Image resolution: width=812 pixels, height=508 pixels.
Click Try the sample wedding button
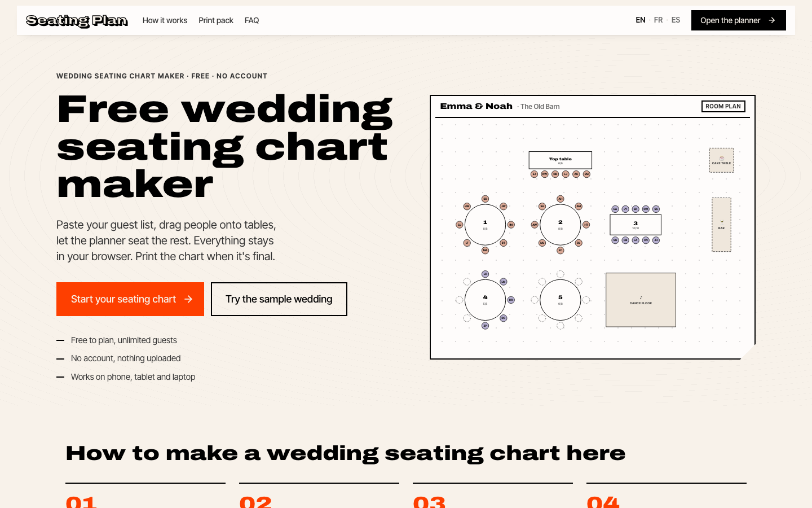pyautogui.click(x=279, y=299)
